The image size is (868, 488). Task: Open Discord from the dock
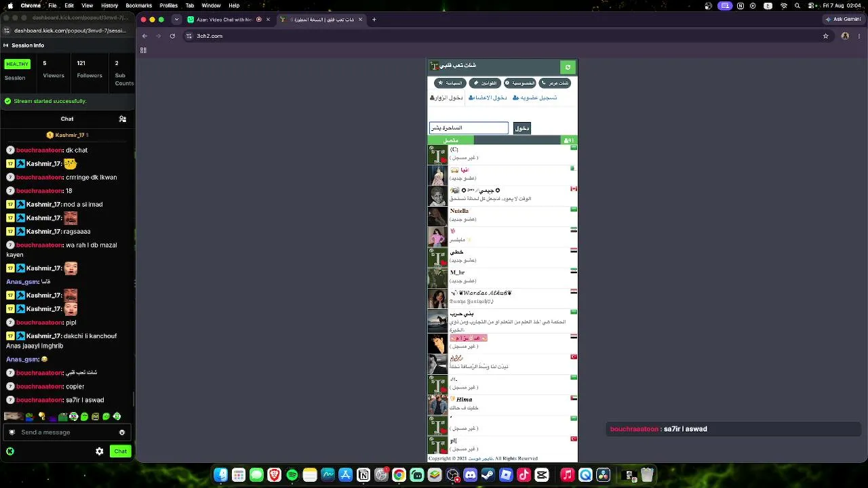click(x=470, y=475)
